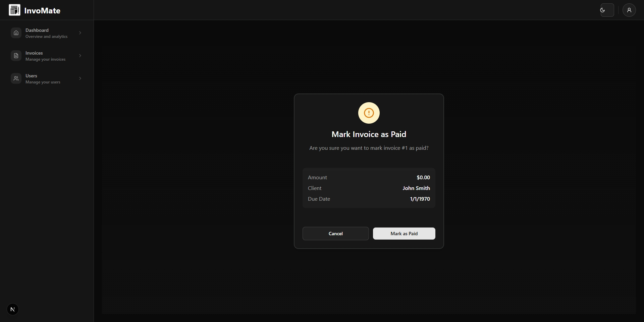This screenshot has height=322, width=644.
Task: Click the orange warning icon in dialog
Action: (369, 113)
